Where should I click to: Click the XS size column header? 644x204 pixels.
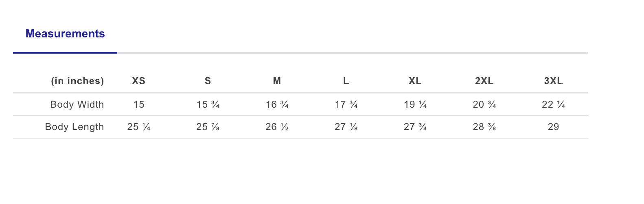pyautogui.click(x=139, y=81)
